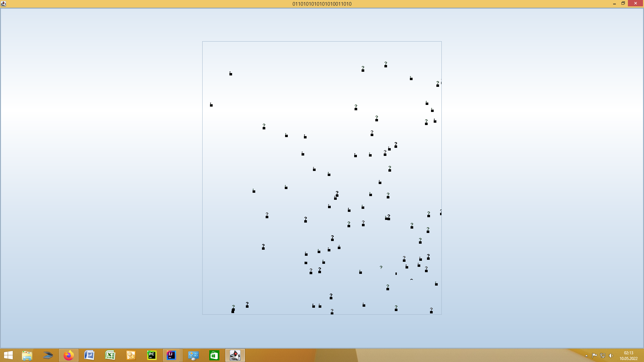Expand hidden system tray icons arrow
The height and width of the screenshot is (362, 644).
pos(586,356)
